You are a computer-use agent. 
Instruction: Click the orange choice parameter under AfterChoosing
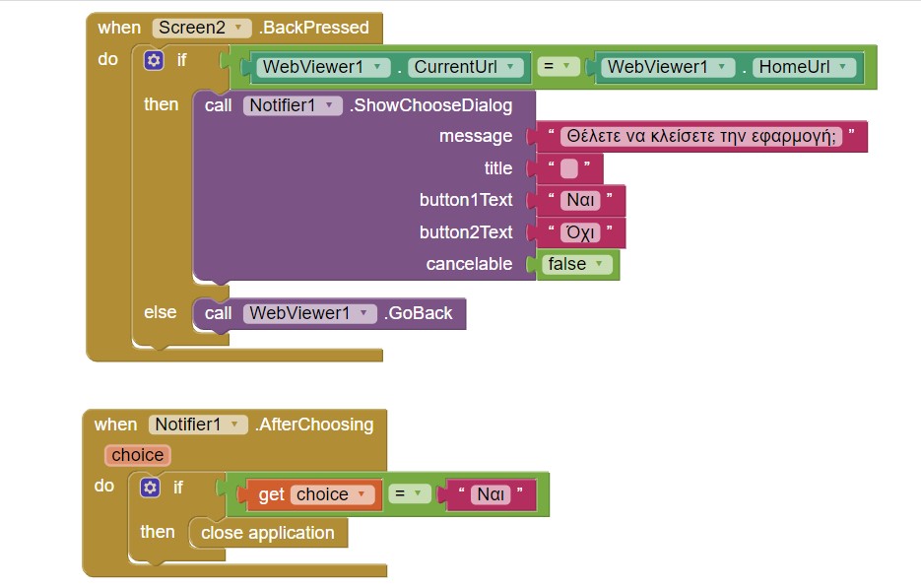pyautogui.click(x=138, y=455)
